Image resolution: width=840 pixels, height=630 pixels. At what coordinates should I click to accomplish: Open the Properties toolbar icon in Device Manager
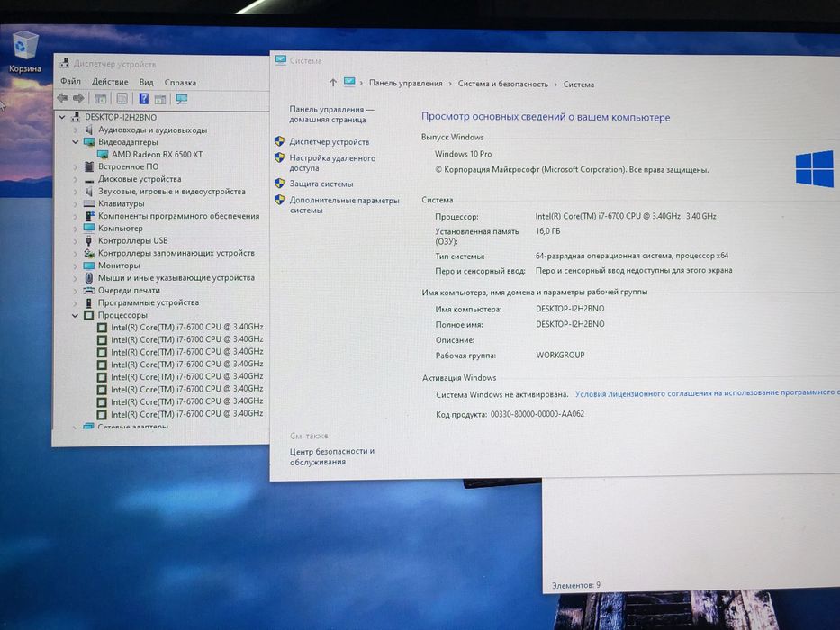point(122,99)
